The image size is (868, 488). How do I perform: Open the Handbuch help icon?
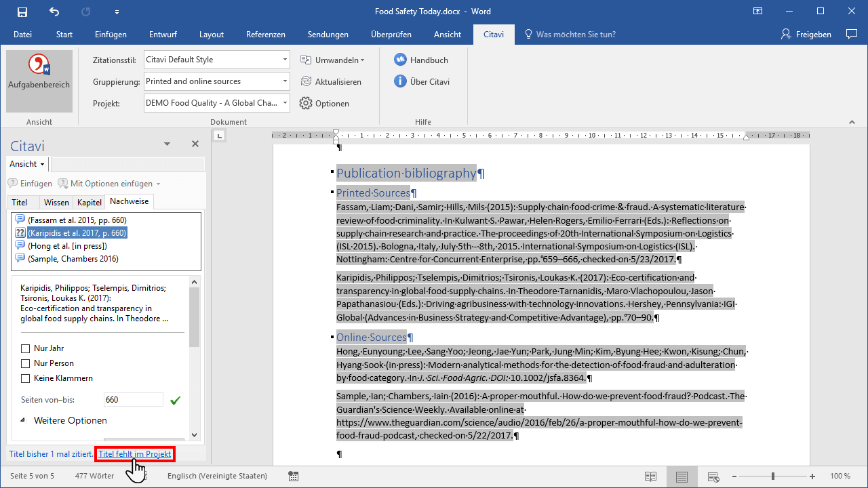[400, 60]
